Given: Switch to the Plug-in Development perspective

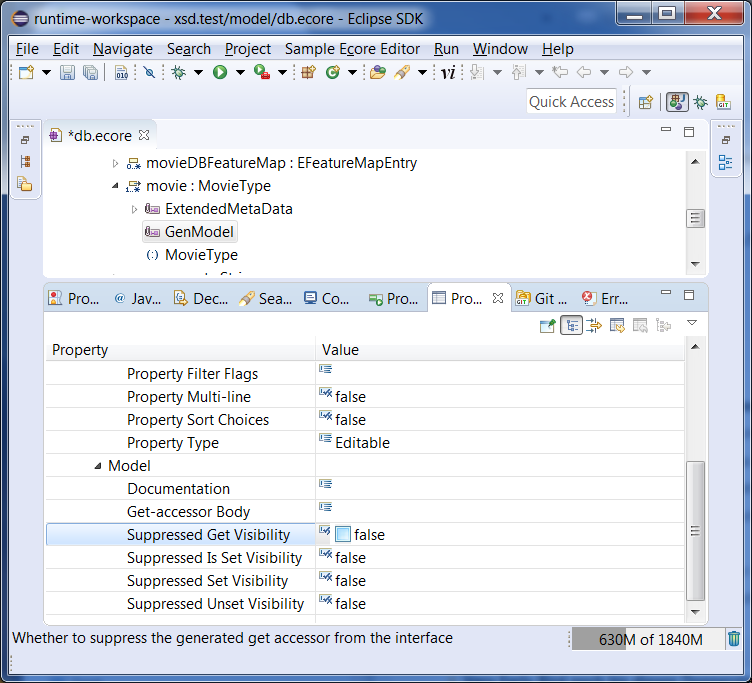Looking at the screenshot, I should click(x=677, y=102).
